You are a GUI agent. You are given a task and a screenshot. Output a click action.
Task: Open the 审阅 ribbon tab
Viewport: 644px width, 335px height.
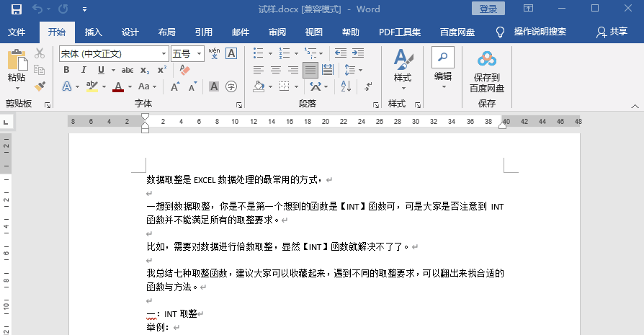click(277, 32)
